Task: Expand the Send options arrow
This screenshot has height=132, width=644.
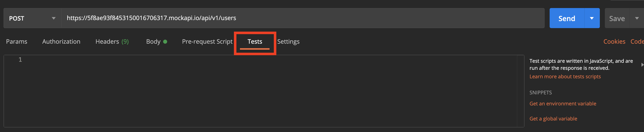Action: 592,18
